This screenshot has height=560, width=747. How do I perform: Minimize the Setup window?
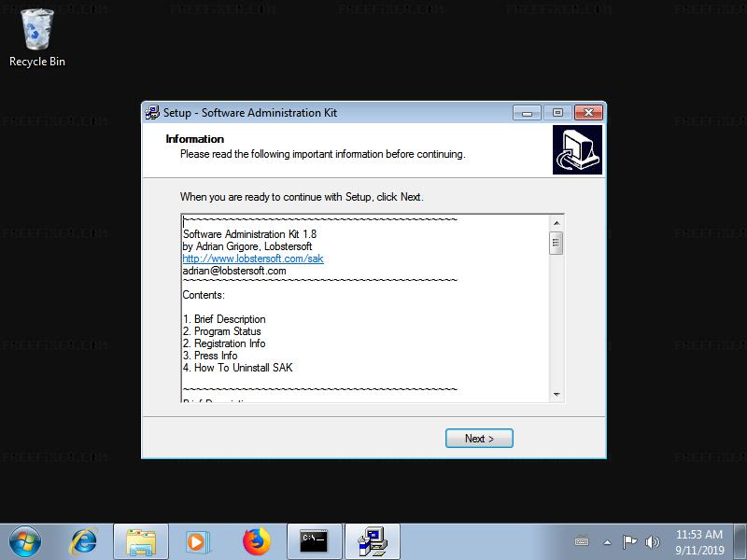(527, 113)
